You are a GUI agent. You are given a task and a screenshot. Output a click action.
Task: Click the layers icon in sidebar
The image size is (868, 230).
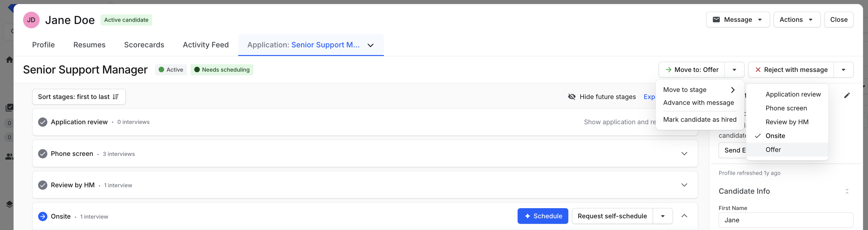tap(10, 204)
